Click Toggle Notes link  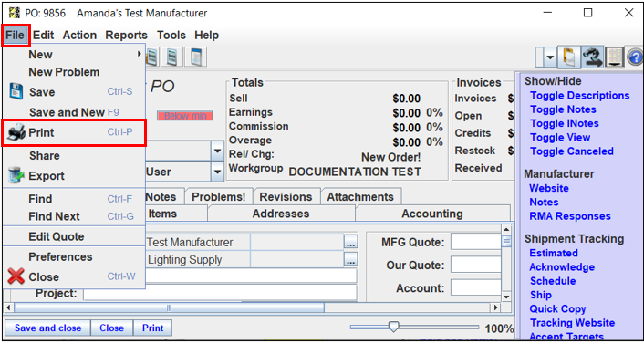[563, 109]
